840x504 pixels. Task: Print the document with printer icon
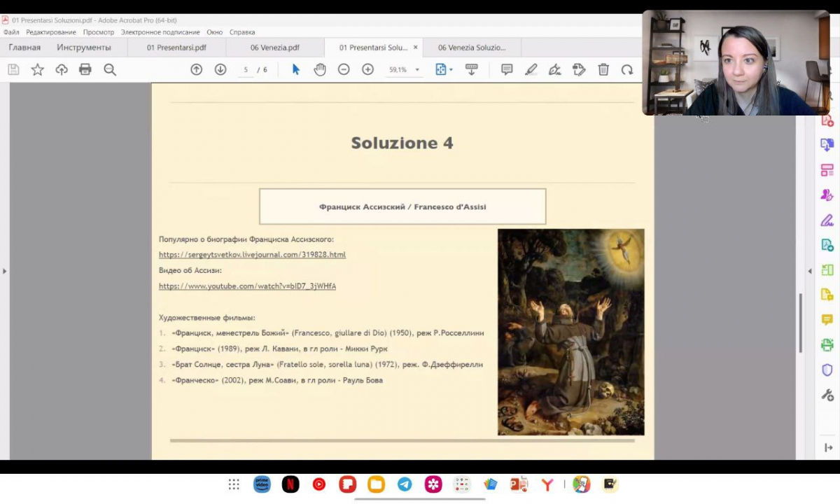(85, 69)
